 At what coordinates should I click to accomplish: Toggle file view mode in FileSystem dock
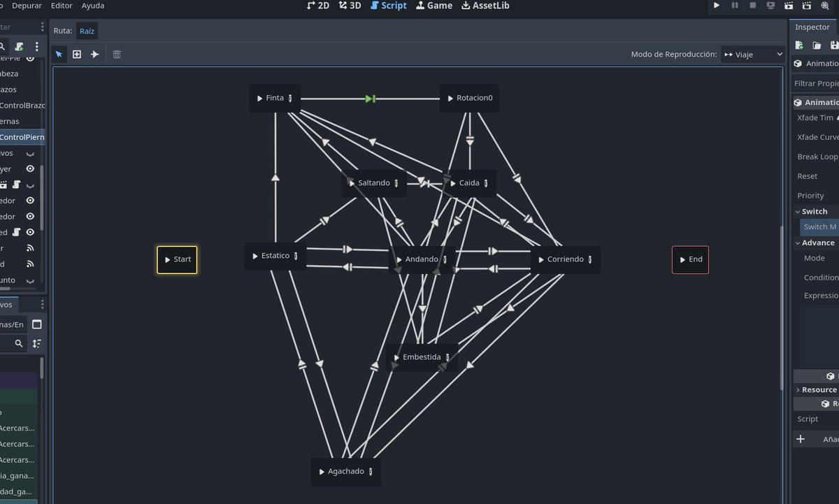click(37, 324)
